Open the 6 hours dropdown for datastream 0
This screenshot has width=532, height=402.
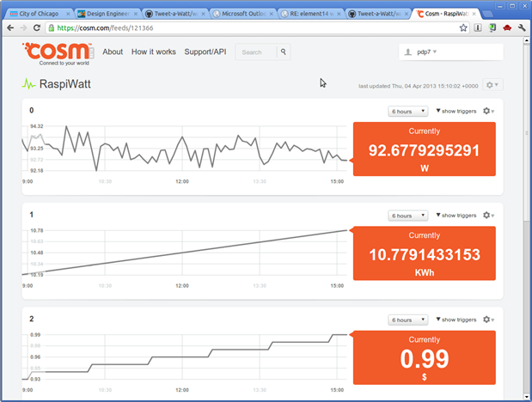[408, 112]
